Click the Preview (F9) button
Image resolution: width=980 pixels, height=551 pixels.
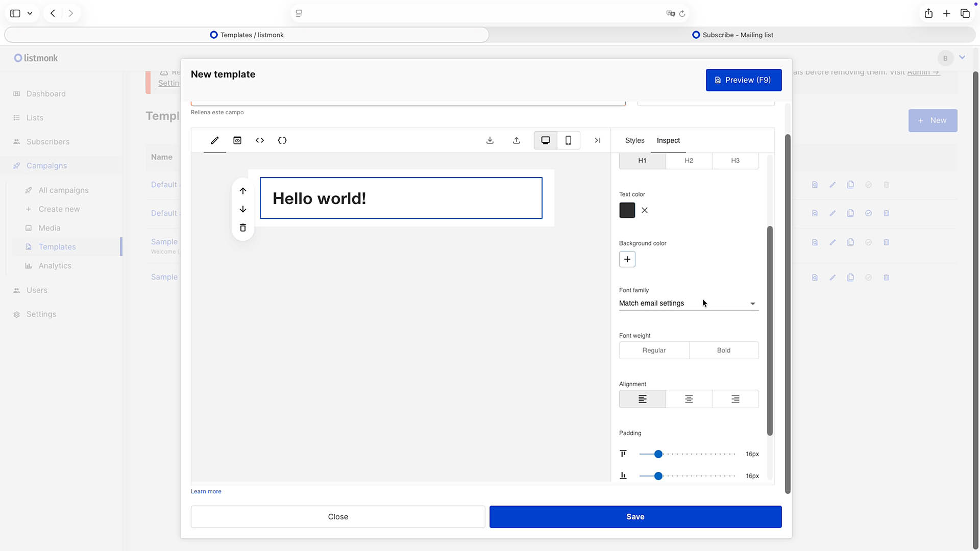[x=743, y=80]
